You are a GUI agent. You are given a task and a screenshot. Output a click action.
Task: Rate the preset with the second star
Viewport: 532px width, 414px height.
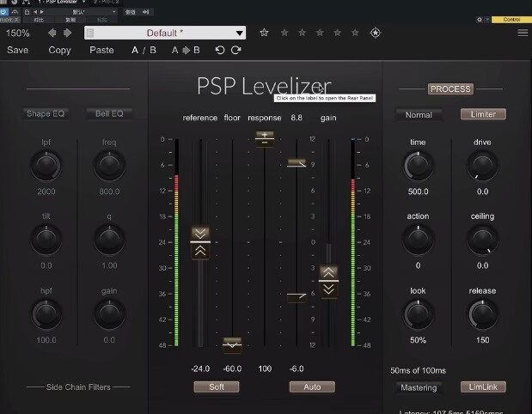pyautogui.click(x=284, y=33)
